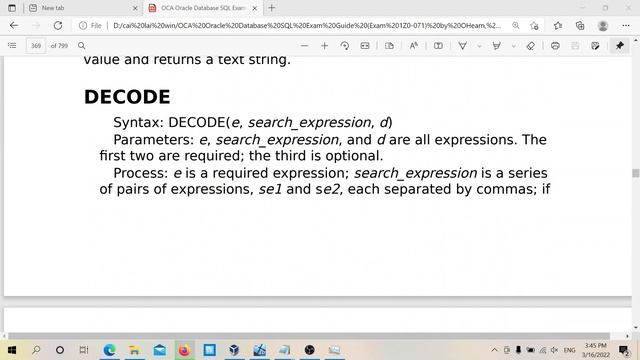This screenshot has height=360, width=640.
Task: Open the notification center
Action: [x=624, y=350]
